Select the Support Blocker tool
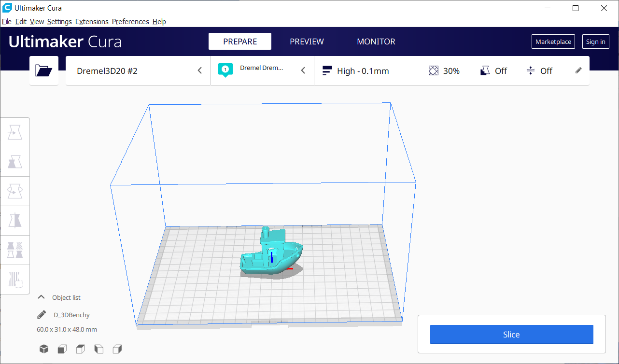 point(15,280)
